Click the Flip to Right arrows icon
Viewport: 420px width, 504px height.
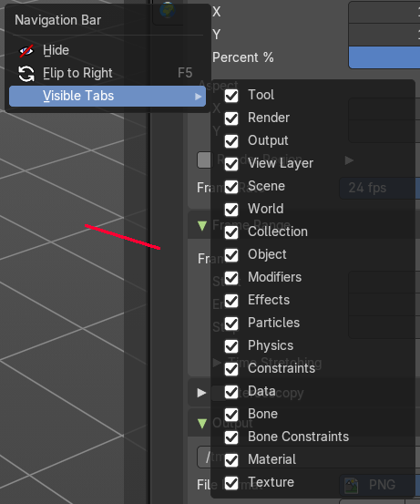(x=26, y=74)
